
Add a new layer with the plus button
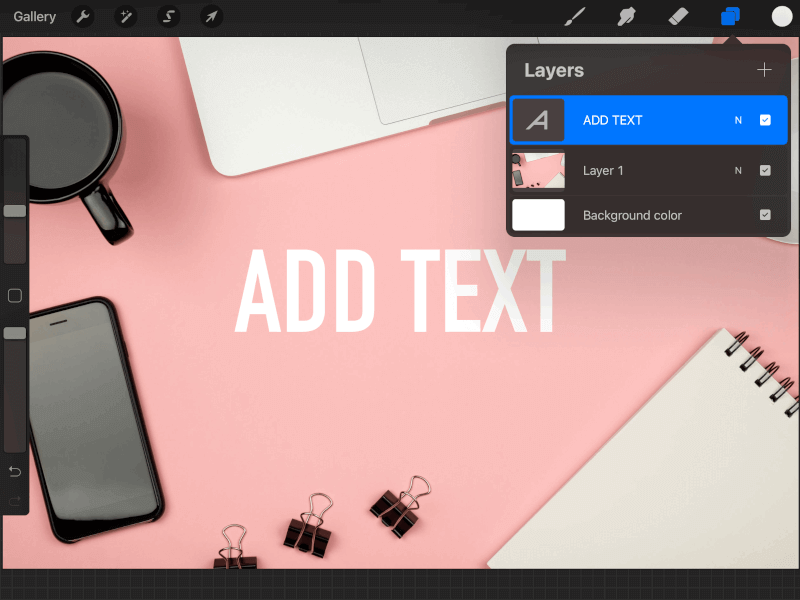[x=764, y=70]
